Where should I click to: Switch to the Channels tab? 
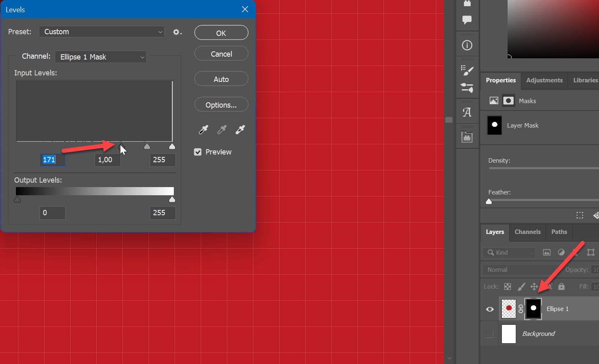(x=527, y=232)
